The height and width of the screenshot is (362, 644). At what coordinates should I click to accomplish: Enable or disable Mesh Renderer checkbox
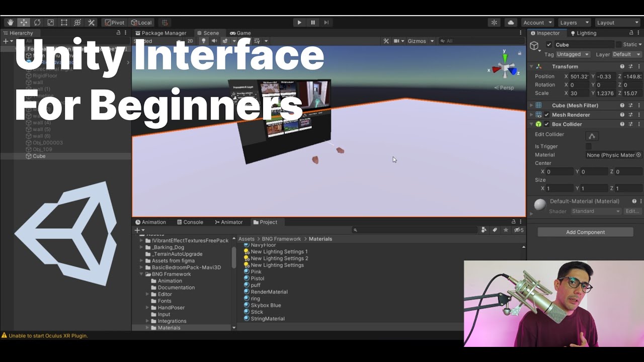(546, 115)
